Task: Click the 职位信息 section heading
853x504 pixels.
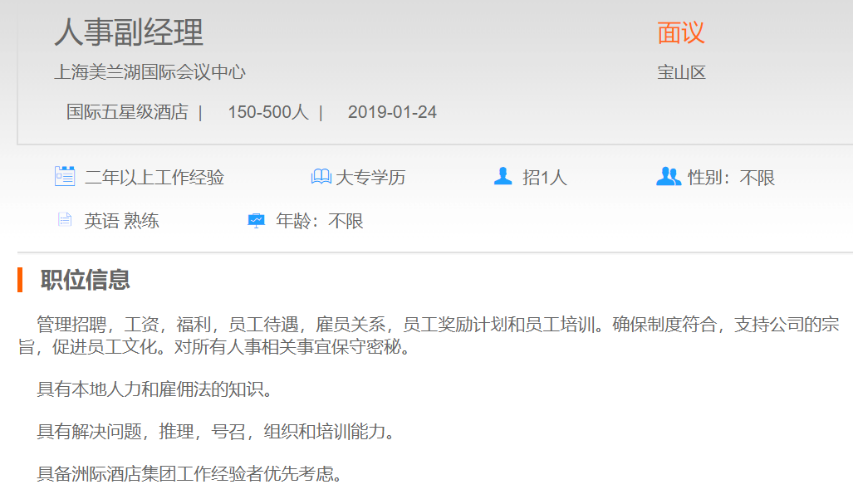Action: 86,280
